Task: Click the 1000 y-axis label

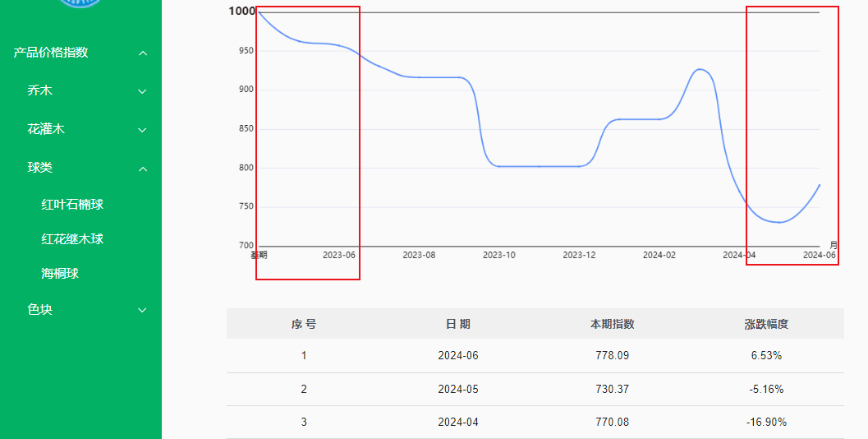Action: point(242,12)
